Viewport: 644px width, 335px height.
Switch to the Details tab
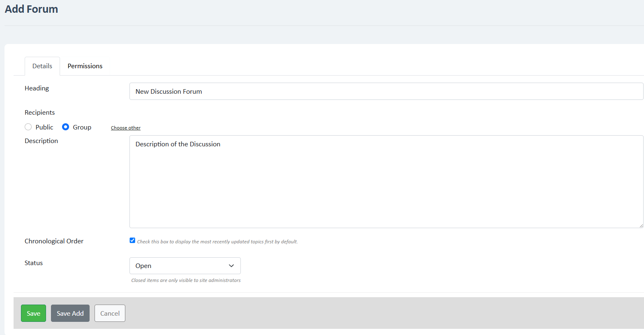pos(42,66)
